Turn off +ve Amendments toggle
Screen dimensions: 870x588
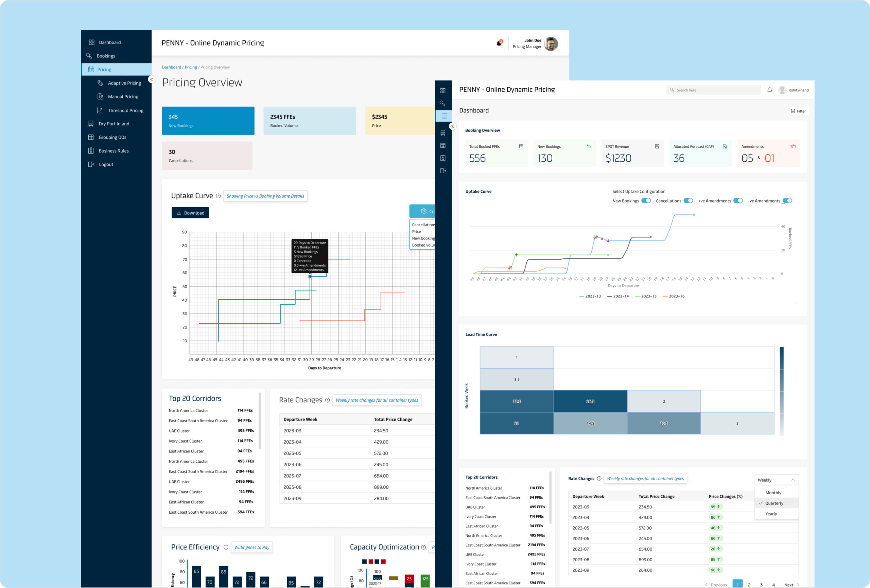pos(737,201)
